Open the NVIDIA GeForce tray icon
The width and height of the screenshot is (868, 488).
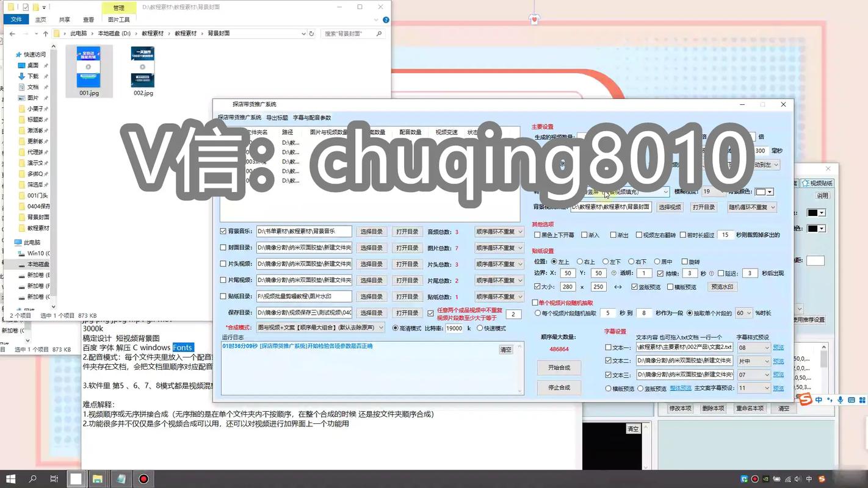[x=766, y=479]
